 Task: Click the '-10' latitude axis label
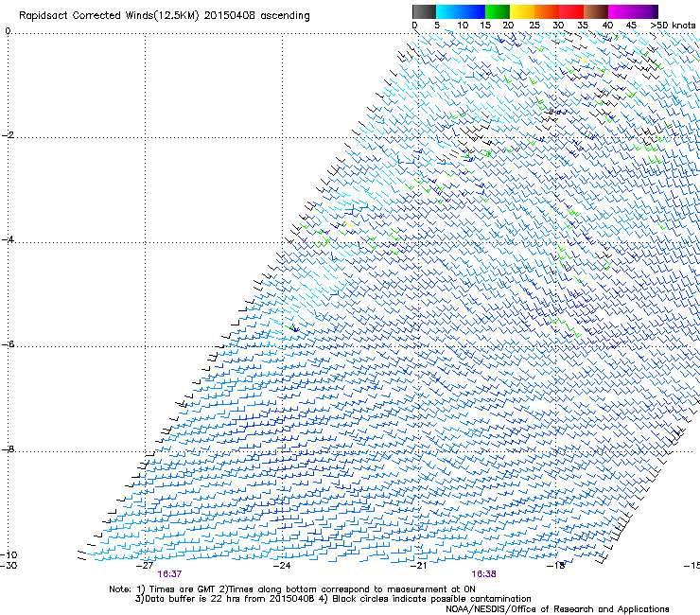(9, 554)
